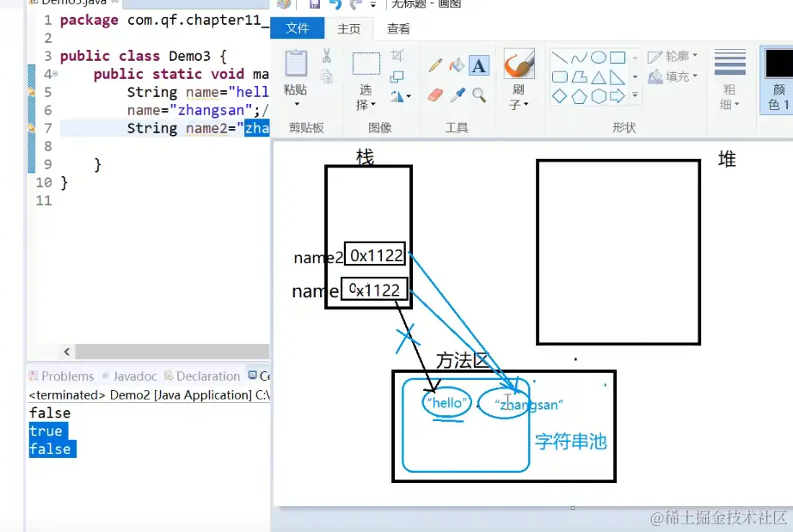Choose the Rectangle shape
This screenshot has width=793, height=532.
pyautogui.click(x=618, y=57)
